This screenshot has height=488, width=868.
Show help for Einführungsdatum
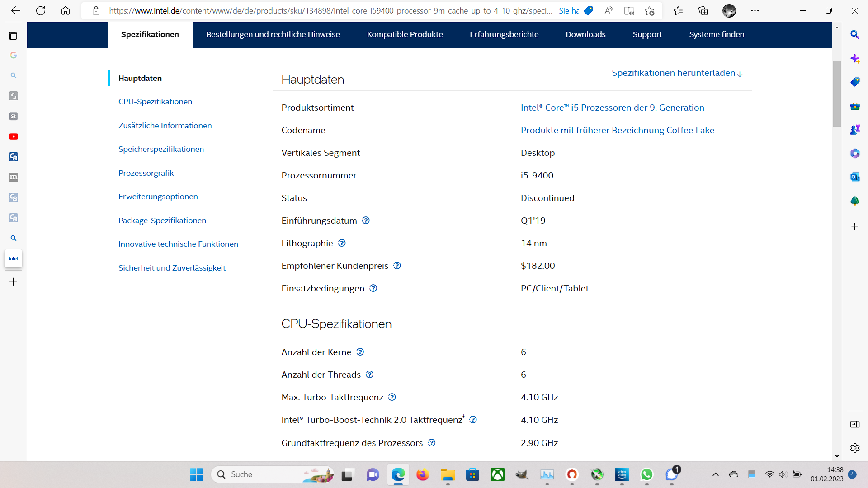(x=366, y=221)
